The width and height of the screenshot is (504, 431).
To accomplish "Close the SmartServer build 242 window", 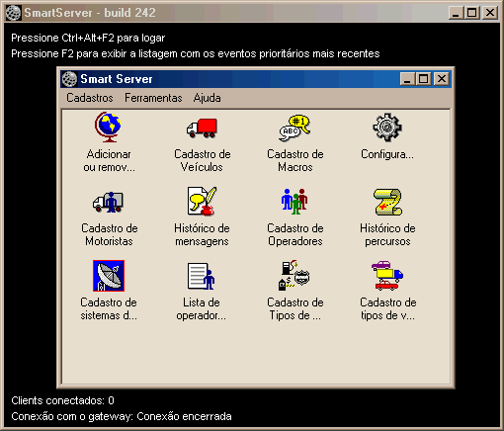I will [490, 13].
